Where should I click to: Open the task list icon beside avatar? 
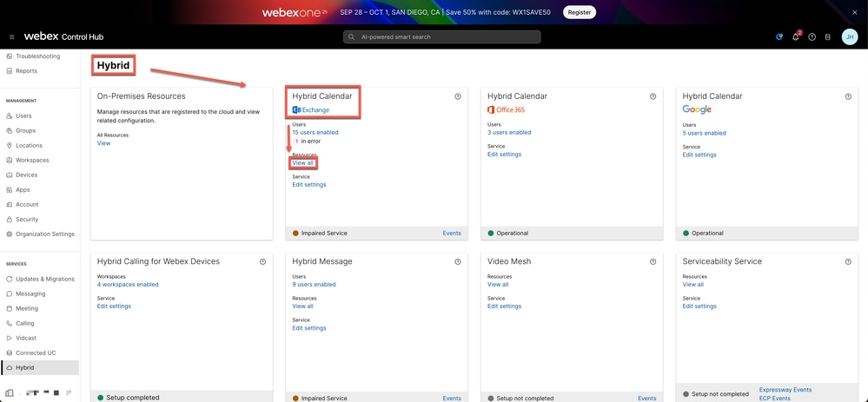pos(828,37)
